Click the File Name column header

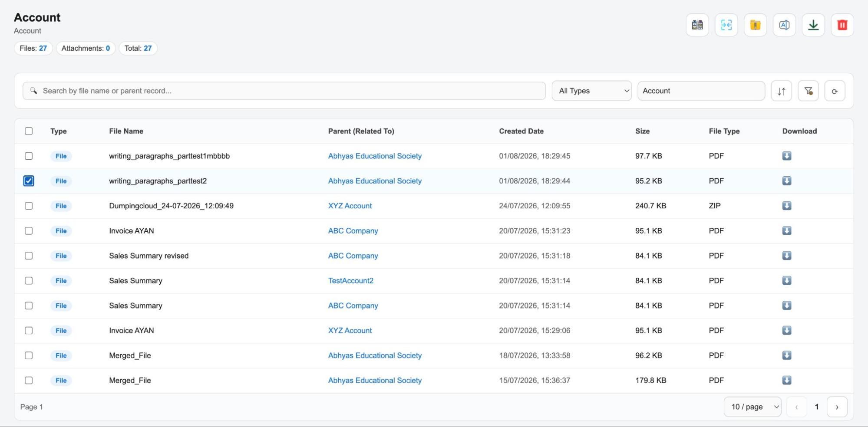(x=126, y=131)
